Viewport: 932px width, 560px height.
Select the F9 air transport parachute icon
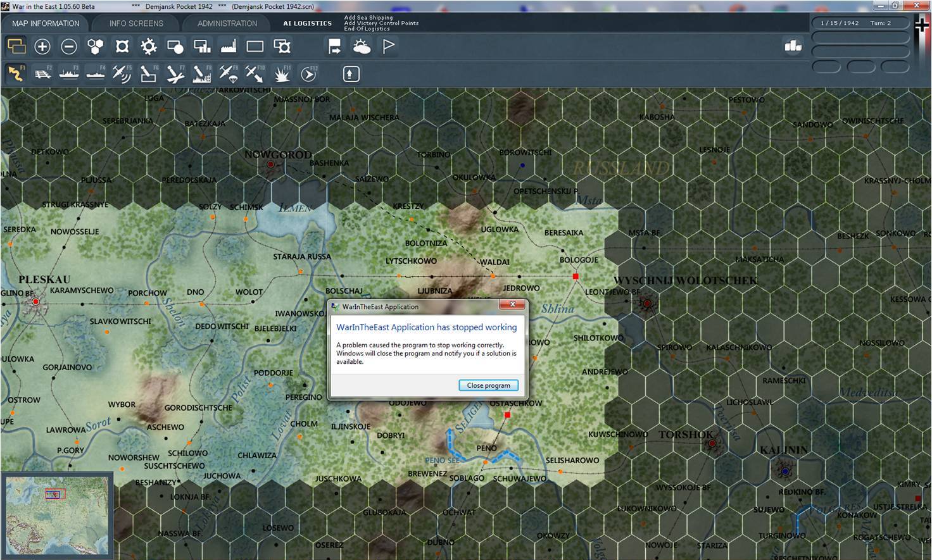(229, 74)
